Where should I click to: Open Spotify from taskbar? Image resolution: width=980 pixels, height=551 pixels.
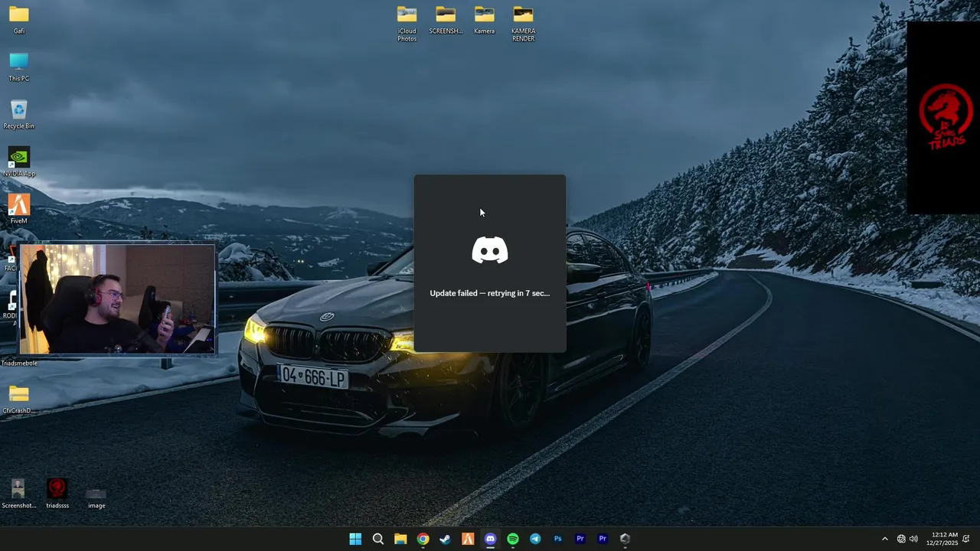[513, 539]
